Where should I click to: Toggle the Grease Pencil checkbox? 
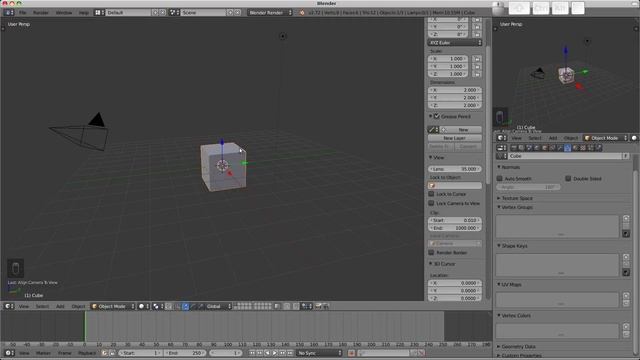(437, 116)
